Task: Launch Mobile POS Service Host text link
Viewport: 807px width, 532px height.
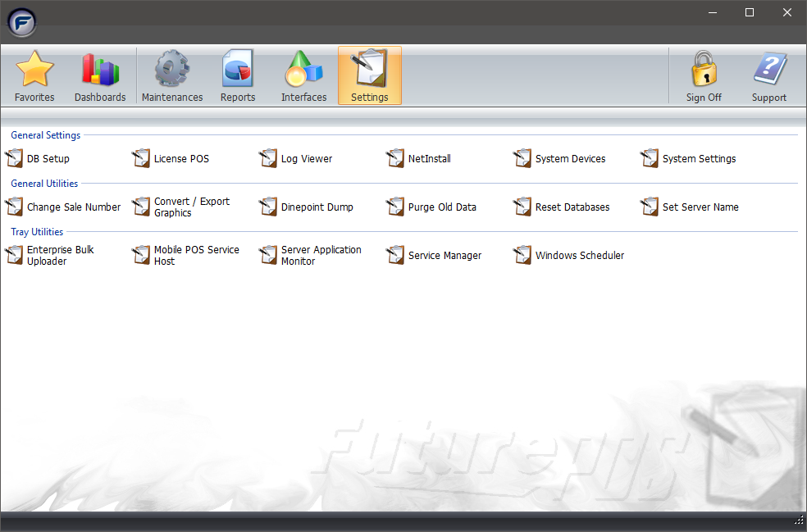Action: [x=197, y=255]
